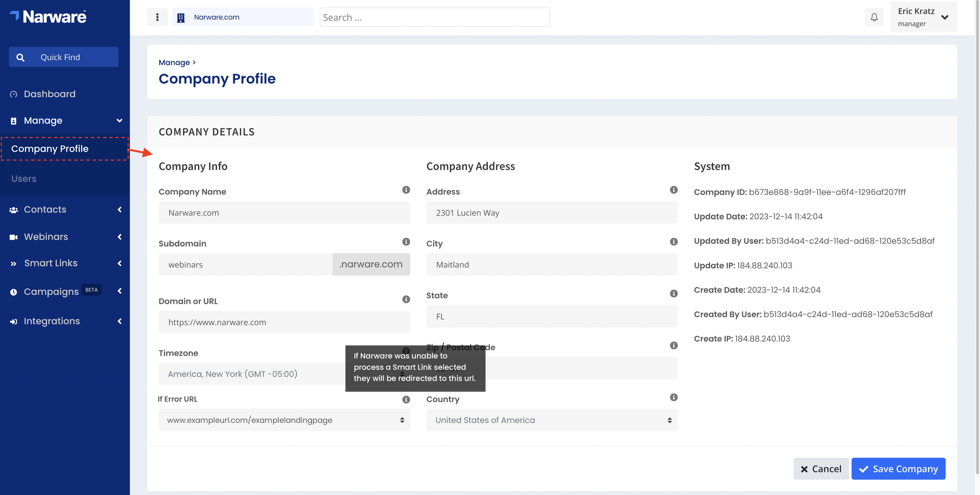Click the Quick Find button

coord(64,57)
